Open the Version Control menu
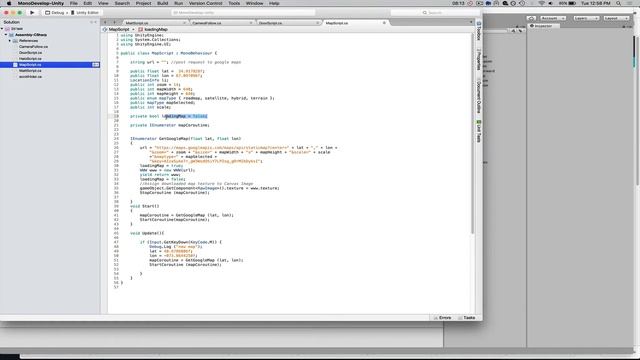 [205, 3]
